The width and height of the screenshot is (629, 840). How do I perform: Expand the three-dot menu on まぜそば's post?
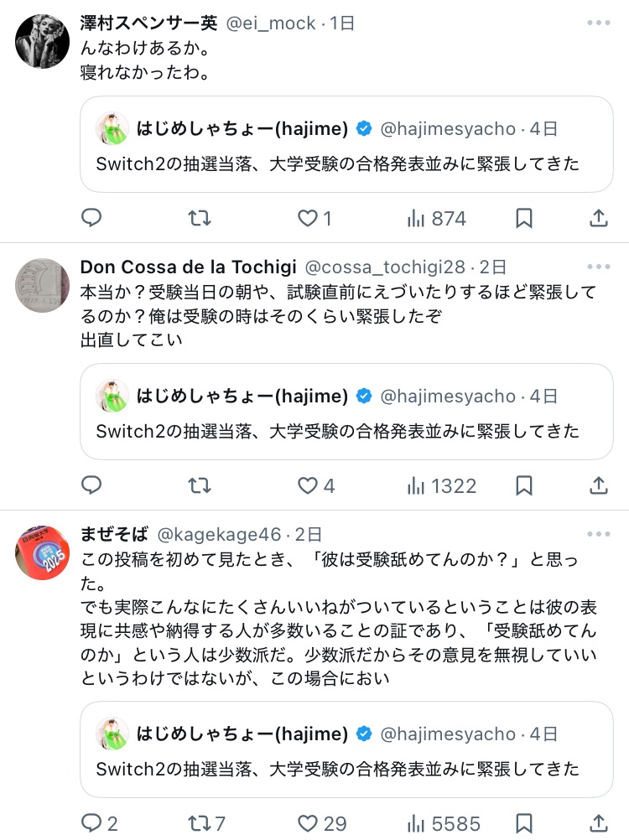599,534
